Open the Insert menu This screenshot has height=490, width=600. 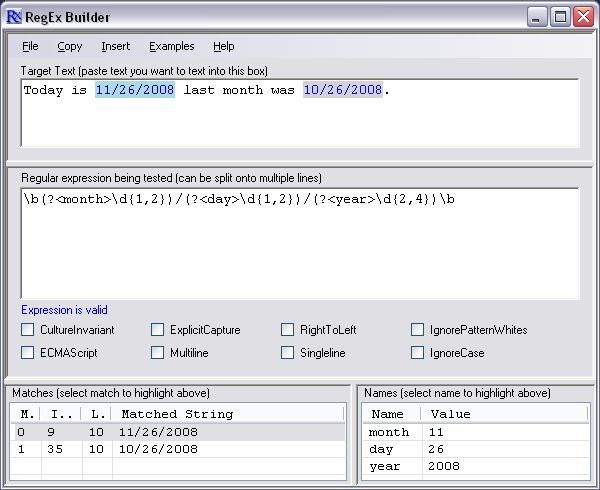coord(115,46)
